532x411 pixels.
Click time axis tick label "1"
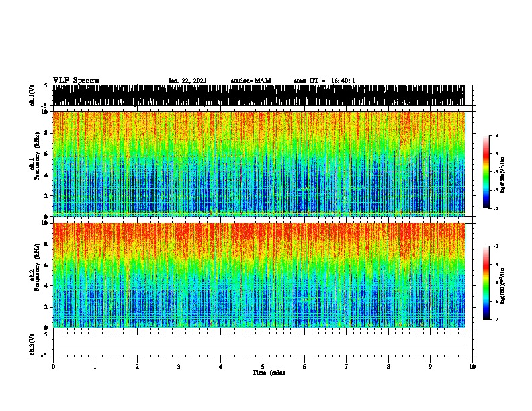pos(95,367)
